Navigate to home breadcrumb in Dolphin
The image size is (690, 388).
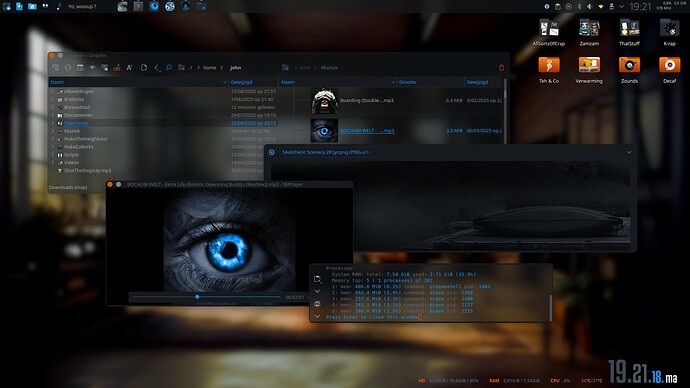coord(209,68)
